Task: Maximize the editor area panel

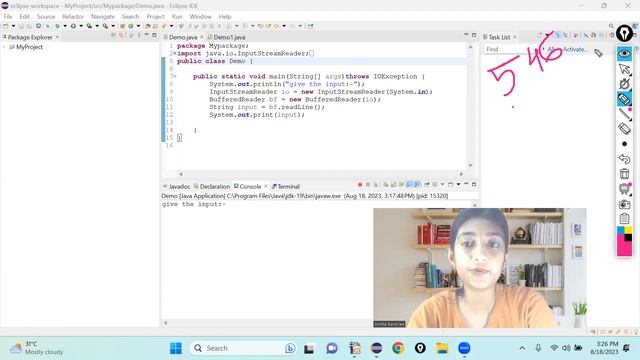Action: 474,36
